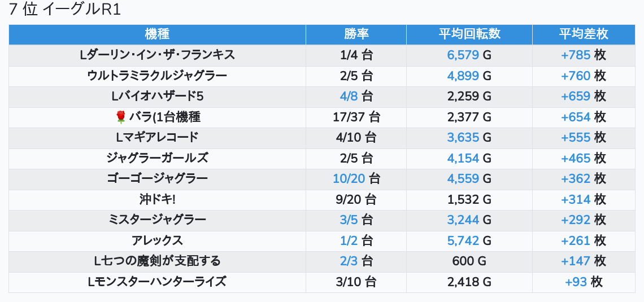Click the アレックス machine name
This screenshot has height=302, width=644.
tap(157, 240)
